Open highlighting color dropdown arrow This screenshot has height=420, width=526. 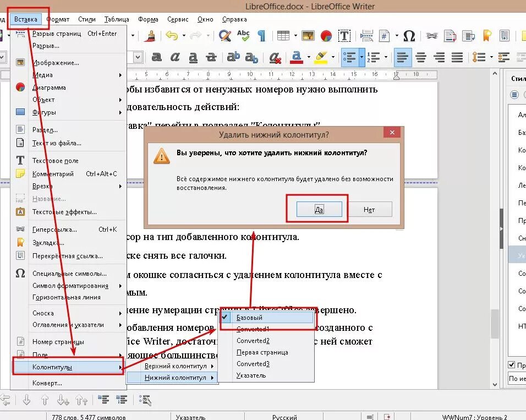(333, 57)
